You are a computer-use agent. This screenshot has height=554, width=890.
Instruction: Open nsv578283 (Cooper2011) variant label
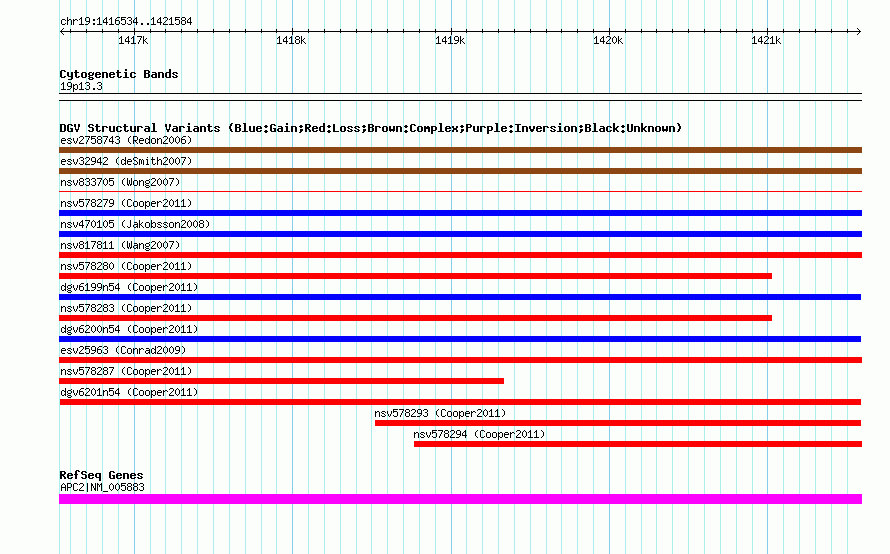[126, 308]
